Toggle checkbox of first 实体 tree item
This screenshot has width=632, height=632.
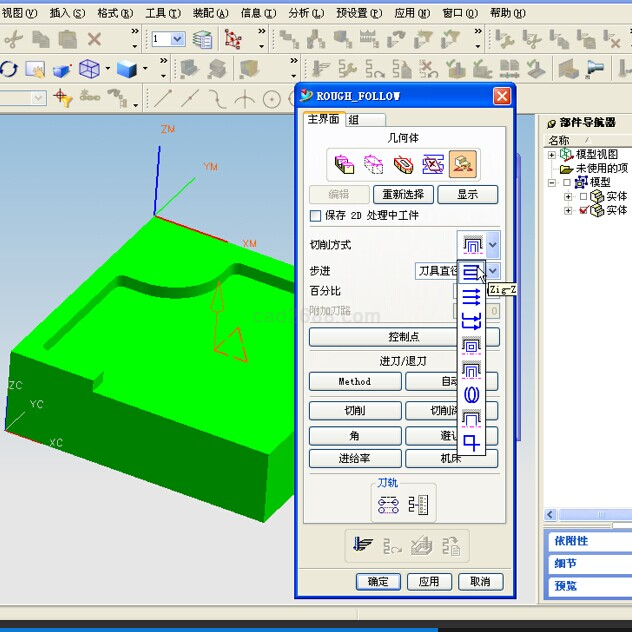click(x=583, y=196)
